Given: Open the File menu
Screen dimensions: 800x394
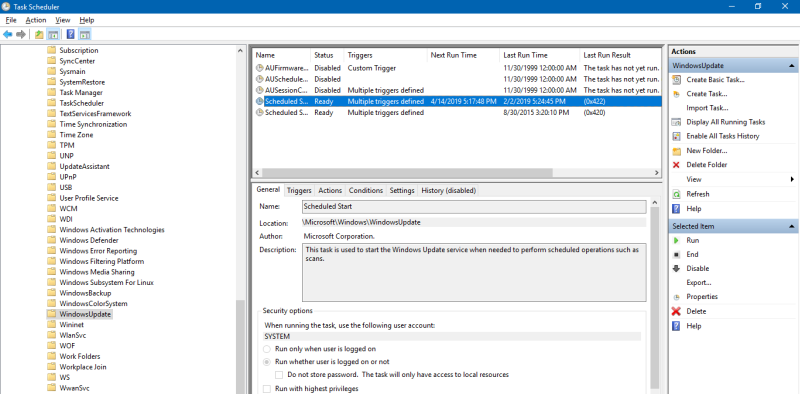Looking at the screenshot, I should 11,20.
